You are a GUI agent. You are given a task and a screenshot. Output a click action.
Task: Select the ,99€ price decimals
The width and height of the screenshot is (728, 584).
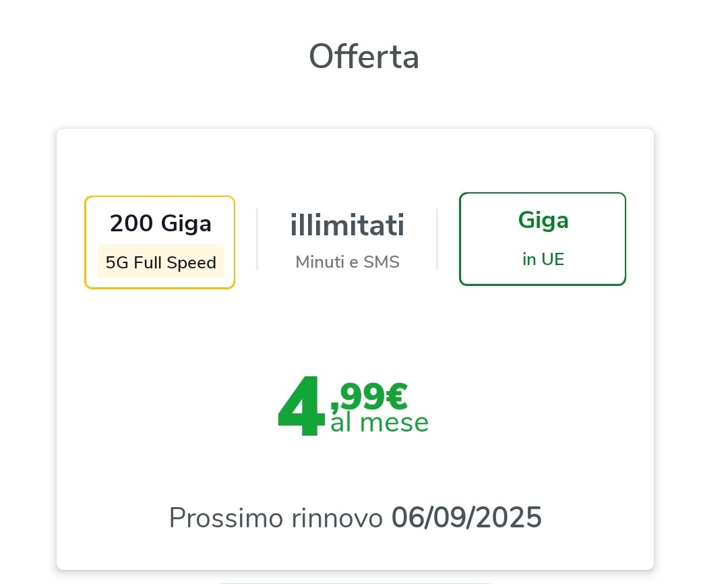369,396
